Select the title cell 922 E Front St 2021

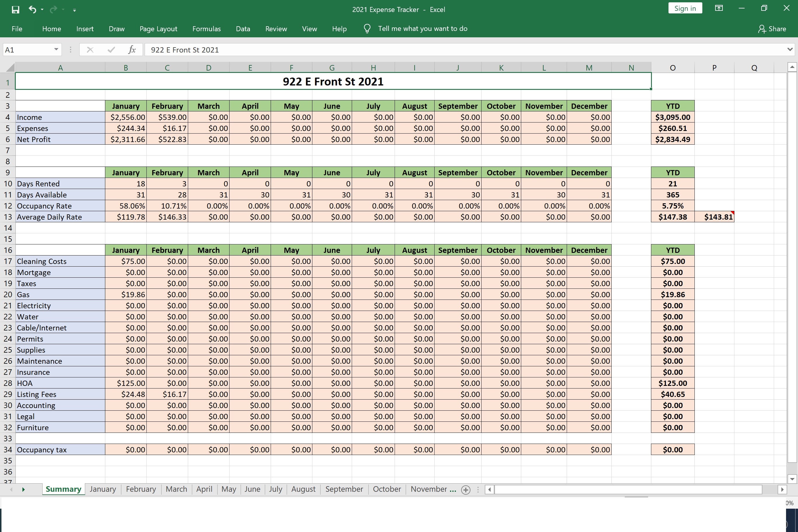click(x=333, y=81)
